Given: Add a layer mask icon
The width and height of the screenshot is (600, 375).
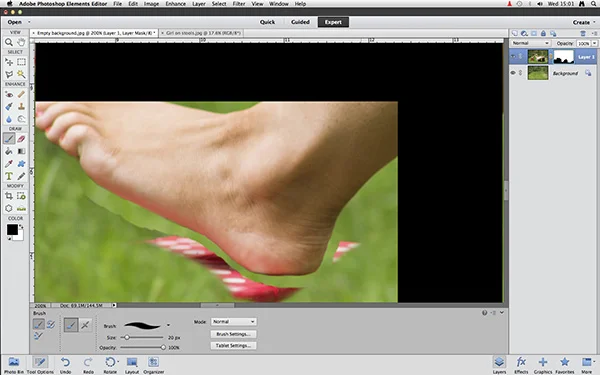Looking at the screenshot, I should 534,34.
